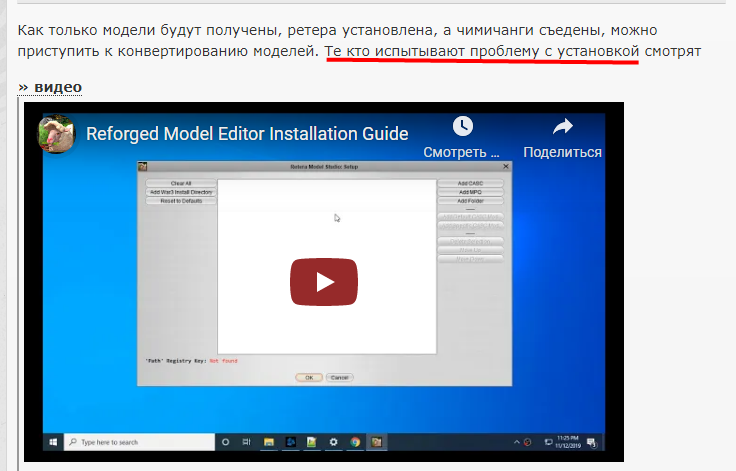The height and width of the screenshot is (471, 736).
Task: Open the channel avatar on the video
Action: [56, 134]
